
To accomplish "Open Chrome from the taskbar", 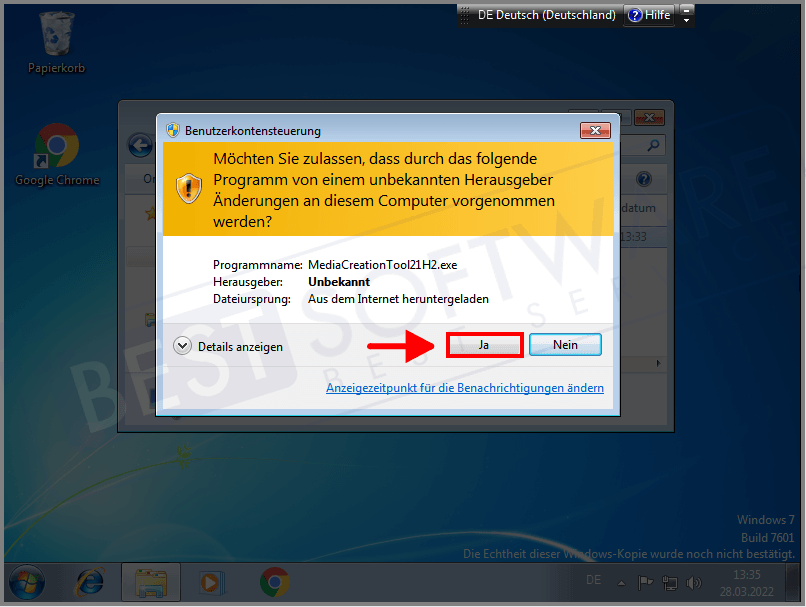I will [x=273, y=582].
